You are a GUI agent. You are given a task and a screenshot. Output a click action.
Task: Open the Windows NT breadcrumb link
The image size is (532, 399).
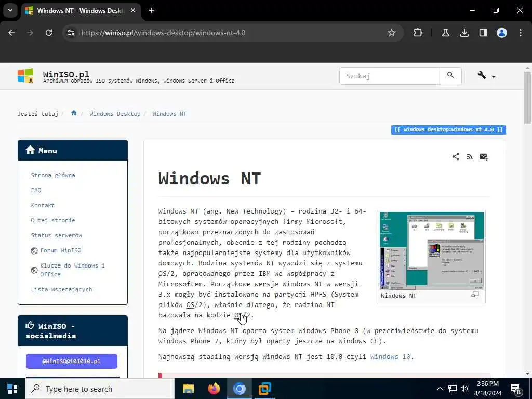(x=169, y=114)
